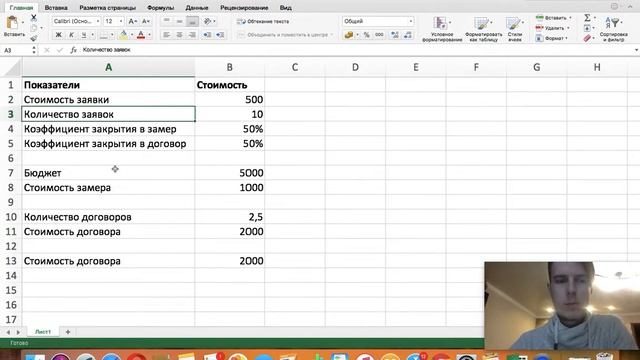640x360 pixels.
Task: Click the Copy icon in the ribbon
Action: coord(33,28)
